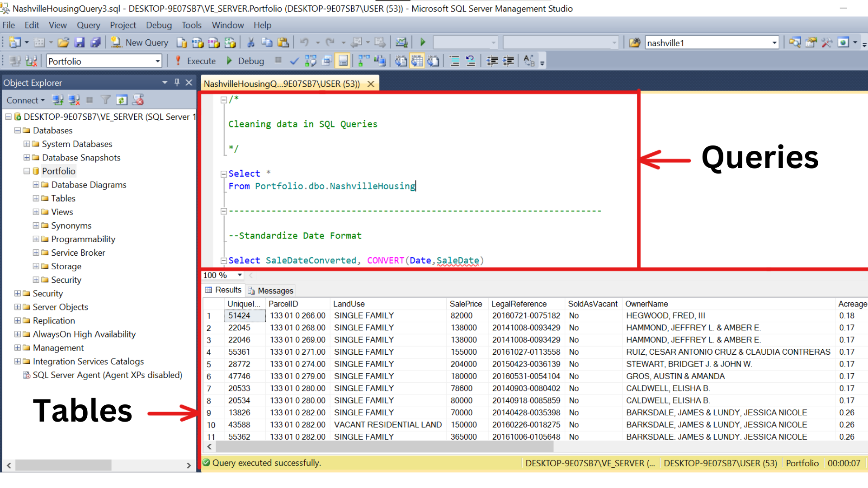The height and width of the screenshot is (488, 868).
Task: Close the Object Explorer panel
Action: click(x=189, y=82)
